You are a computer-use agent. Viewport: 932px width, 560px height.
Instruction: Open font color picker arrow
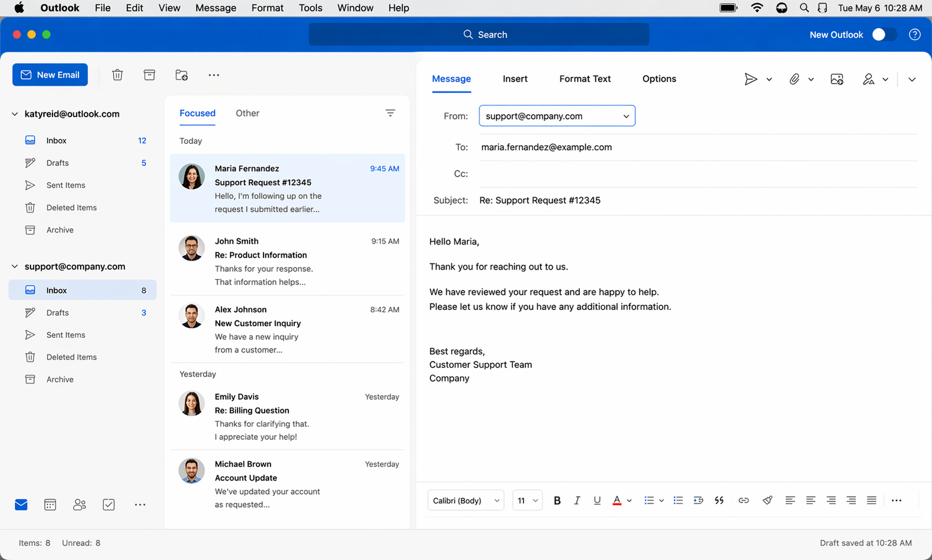click(x=629, y=500)
